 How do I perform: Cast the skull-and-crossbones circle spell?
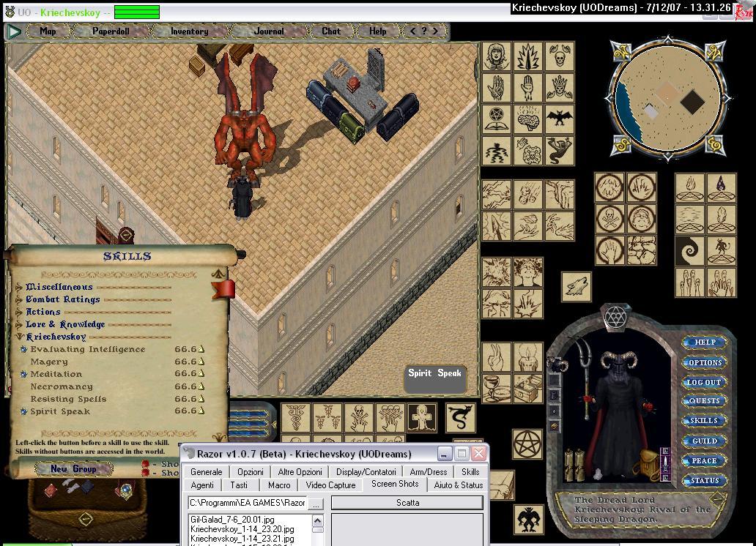coord(610,218)
